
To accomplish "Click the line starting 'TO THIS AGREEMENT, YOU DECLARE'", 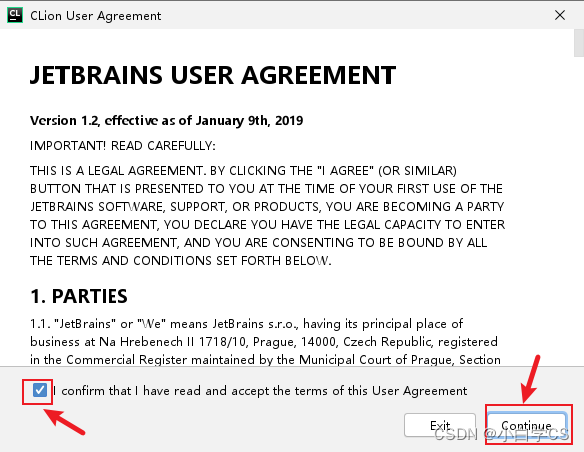I will [267, 225].
